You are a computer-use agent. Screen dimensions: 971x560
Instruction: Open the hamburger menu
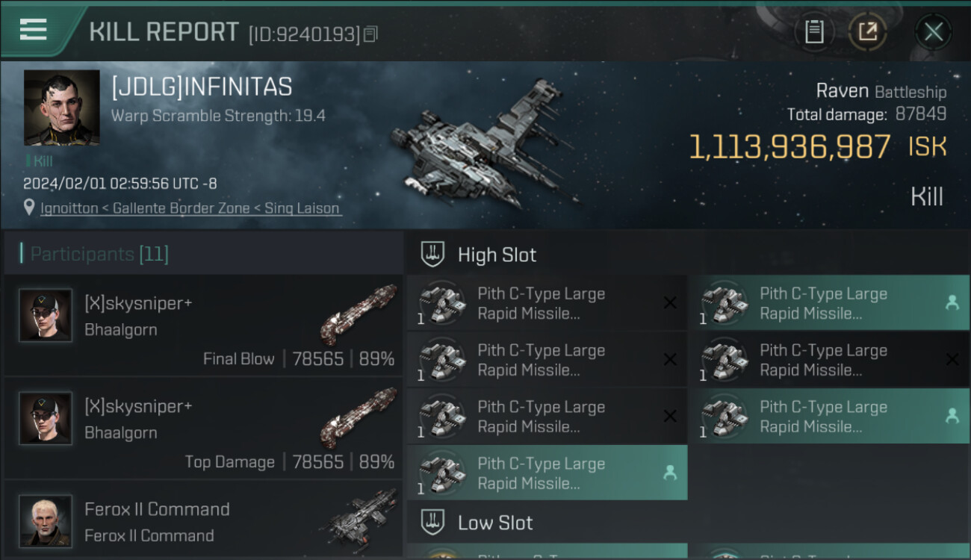point(34,30)
